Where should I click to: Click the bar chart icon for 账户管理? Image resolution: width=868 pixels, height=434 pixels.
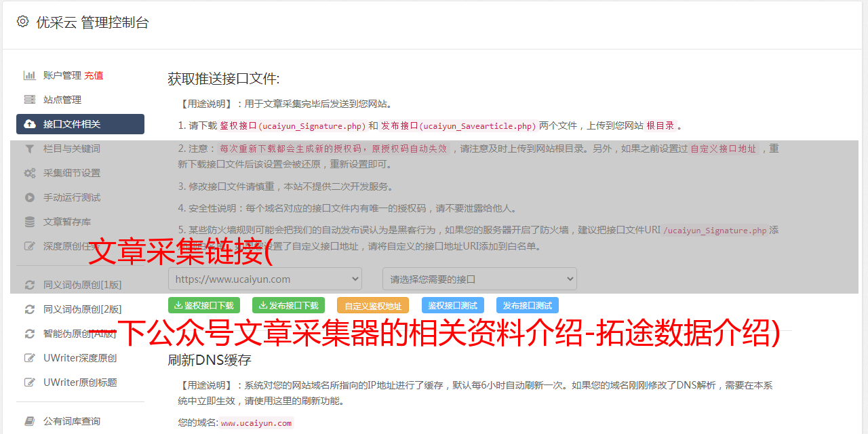tap(30, 75)
